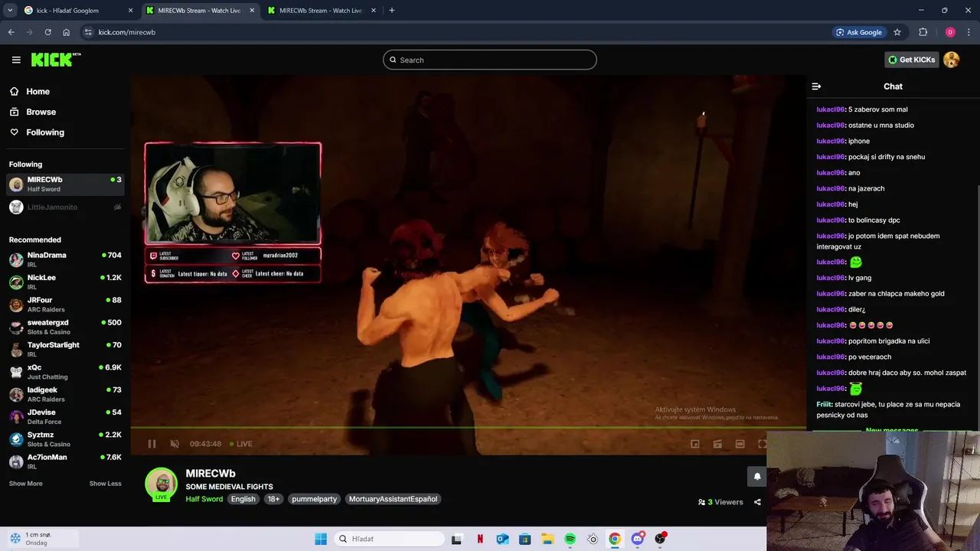Open LittleJamonito followed channel
The image size is (980, 551).
point(65,207)
